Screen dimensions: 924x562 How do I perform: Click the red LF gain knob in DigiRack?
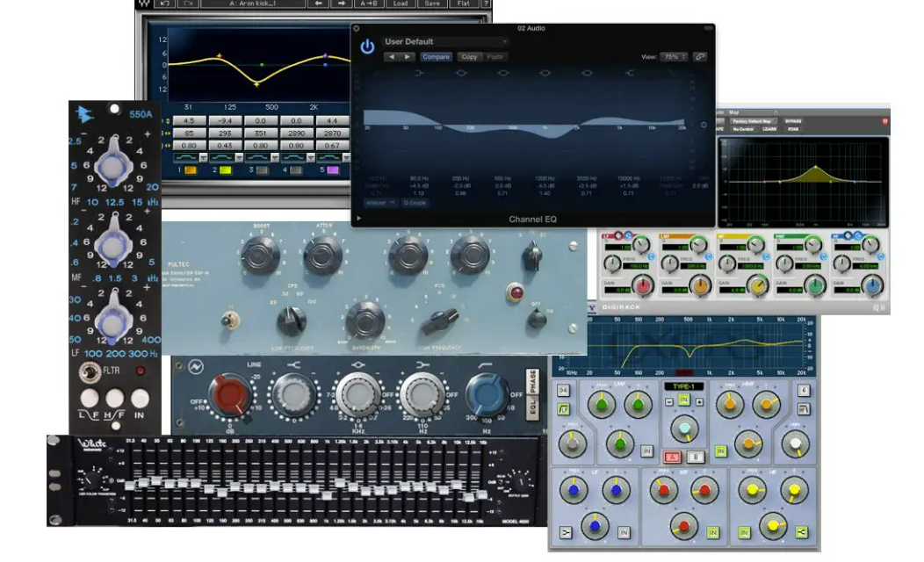pyautogui.click(x=643, y=285)
